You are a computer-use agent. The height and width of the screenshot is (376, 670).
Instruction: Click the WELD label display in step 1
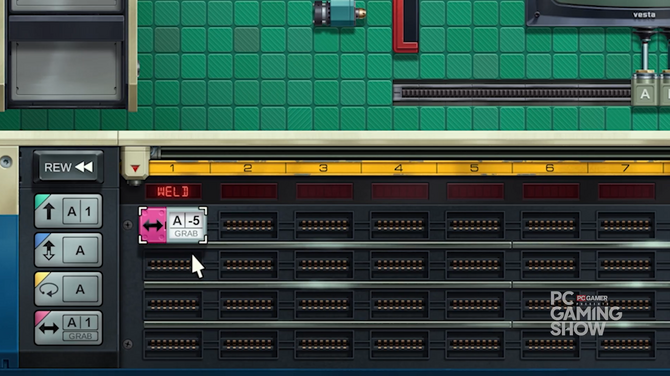click(173, 191)
